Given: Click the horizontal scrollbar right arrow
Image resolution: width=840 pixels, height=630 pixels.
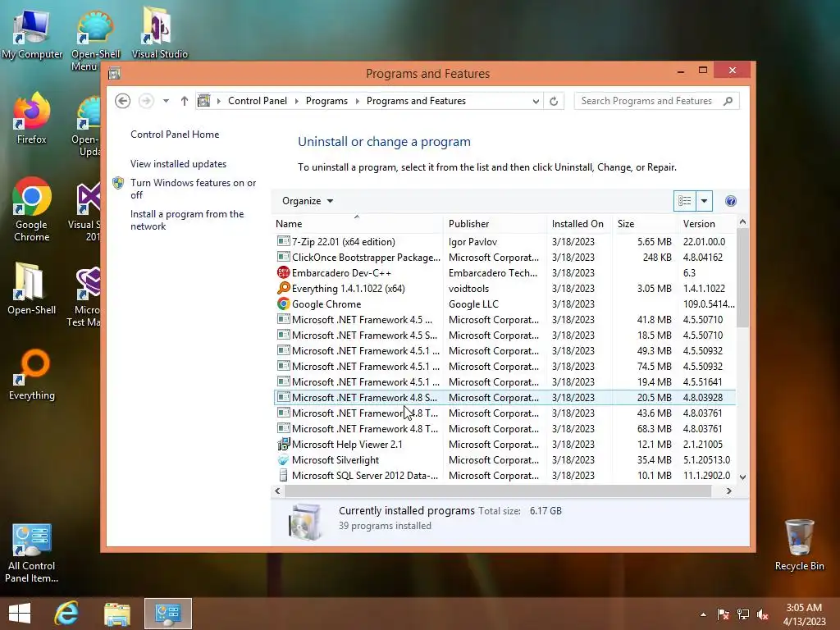Looking at the screenshot, I should 729,491.
